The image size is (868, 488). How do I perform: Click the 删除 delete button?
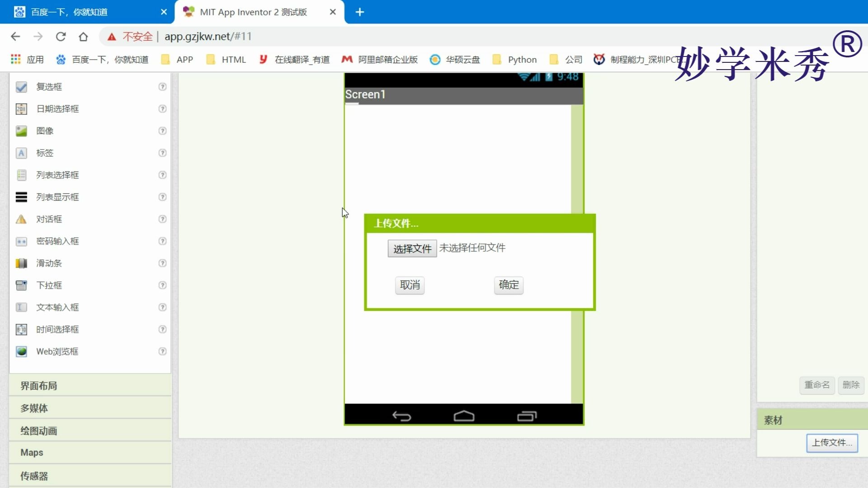click(x=851, y=385)
